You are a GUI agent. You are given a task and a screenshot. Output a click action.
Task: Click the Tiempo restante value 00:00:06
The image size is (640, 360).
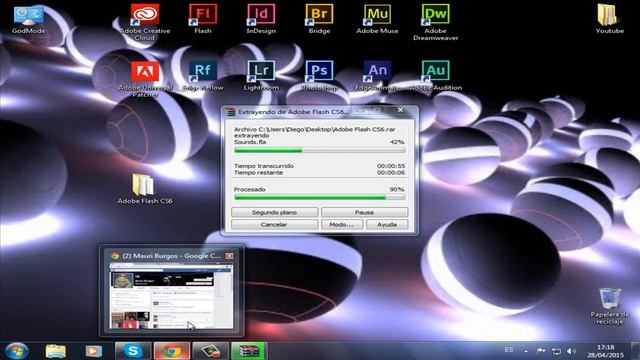(x=391, y=173)
